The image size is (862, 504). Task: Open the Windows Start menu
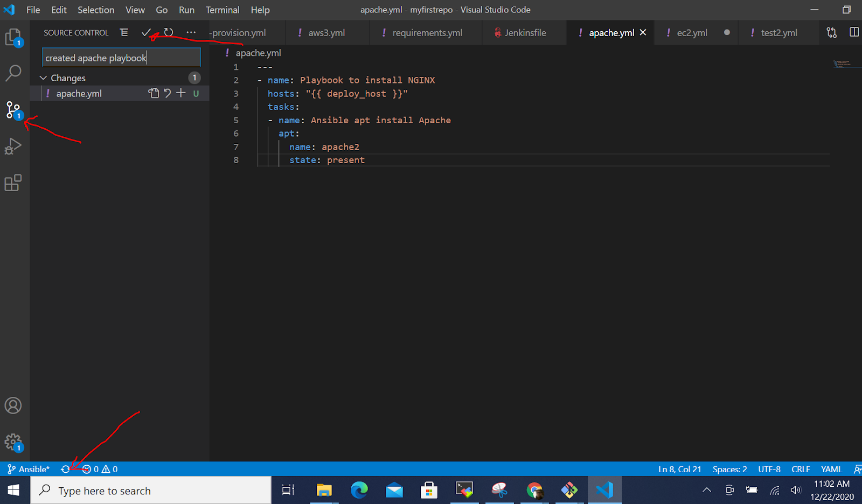tap(14, 490)
